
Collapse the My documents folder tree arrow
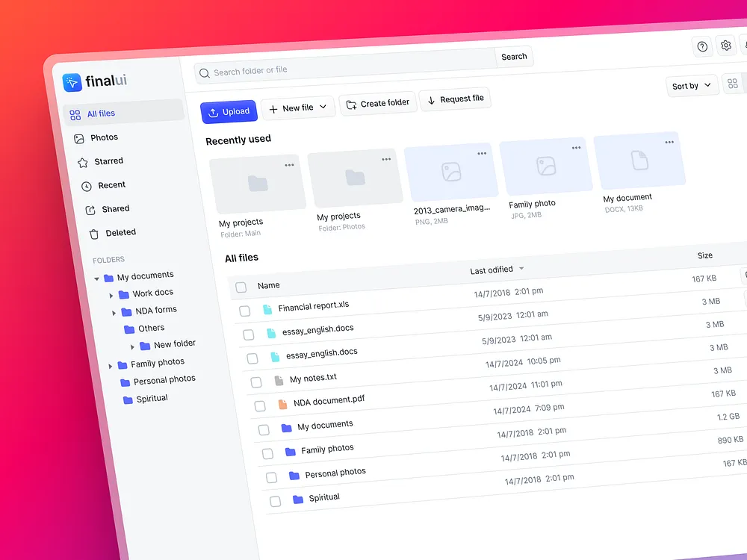(96, 279)
